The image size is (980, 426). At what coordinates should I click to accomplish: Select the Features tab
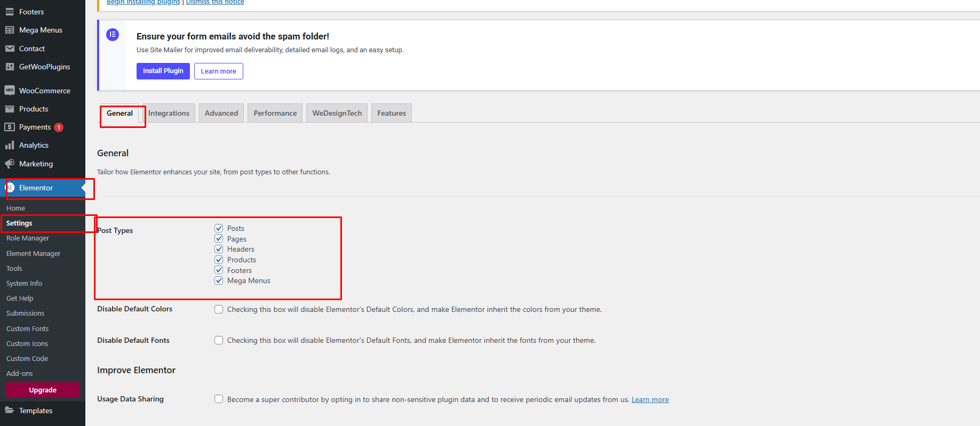tap(392, 113)
